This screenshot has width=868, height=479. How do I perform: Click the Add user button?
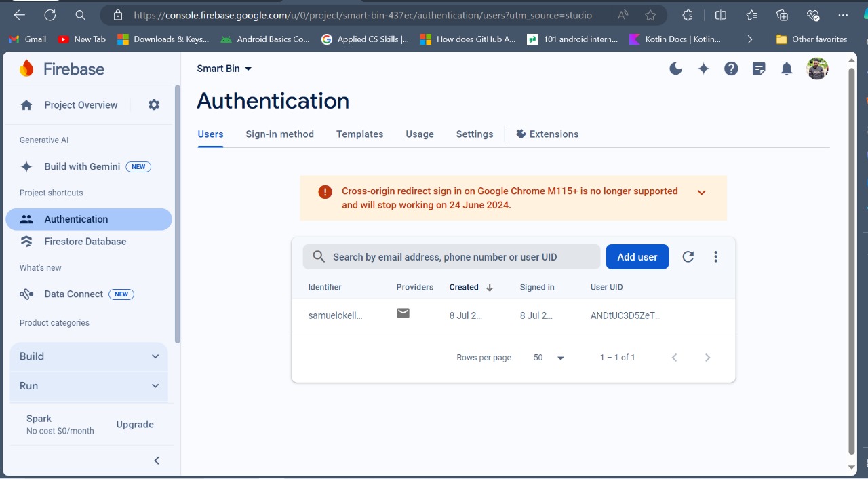pyautogui.click(x=637, y=257)
